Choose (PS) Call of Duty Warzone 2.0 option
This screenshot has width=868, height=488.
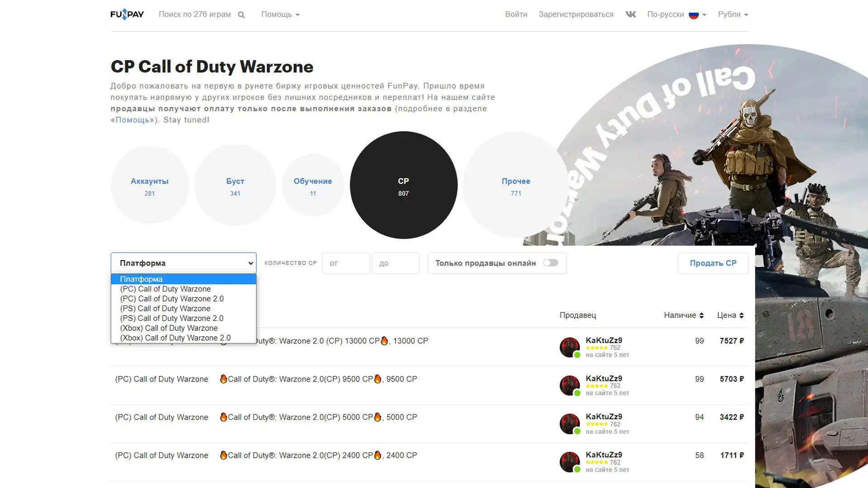pos(184,319)
